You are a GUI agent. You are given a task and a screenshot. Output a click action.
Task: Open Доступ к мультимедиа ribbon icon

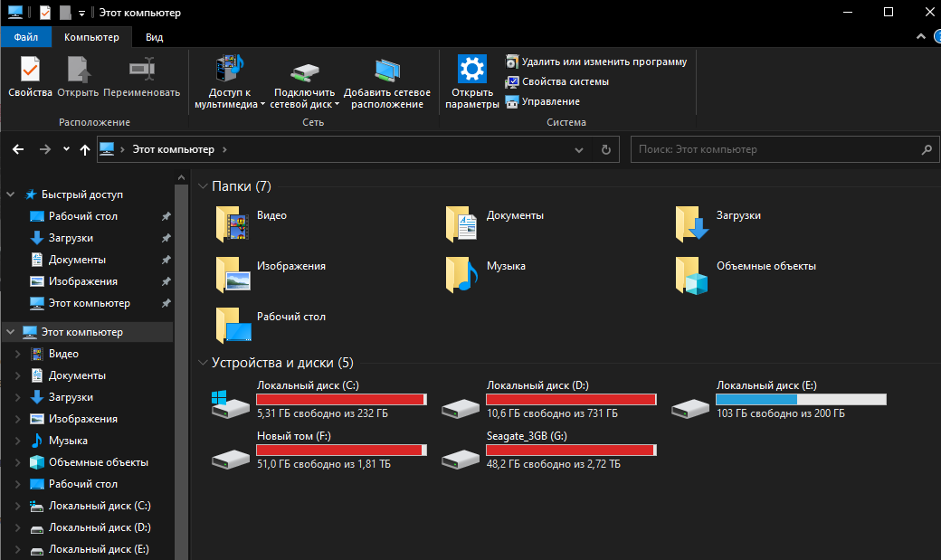pyautogui.click(x=230, y=70)
